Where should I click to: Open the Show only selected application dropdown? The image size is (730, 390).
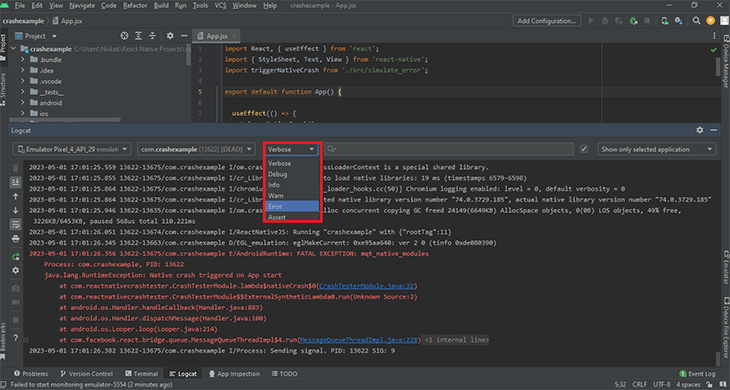tap(656, 149)
